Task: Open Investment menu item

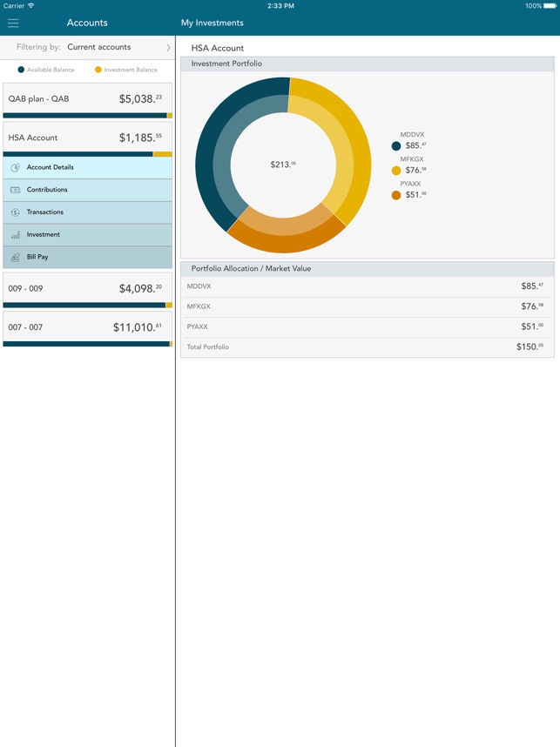Action: 88,234
